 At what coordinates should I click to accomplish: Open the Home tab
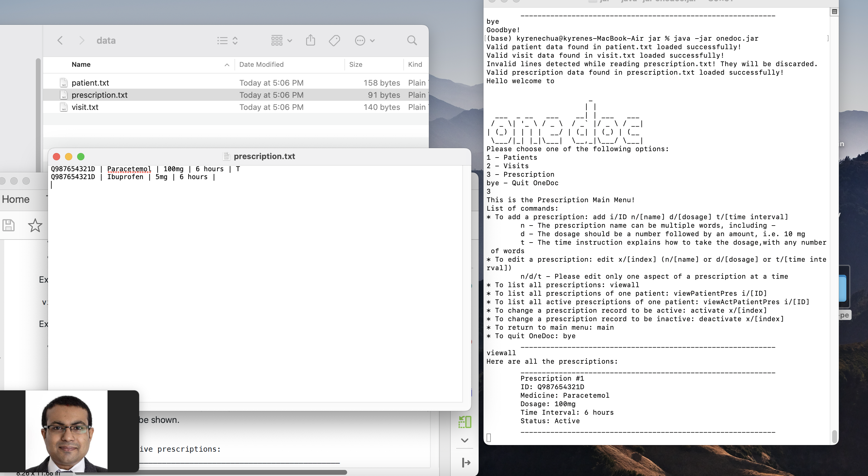click(x=16, y=199)
